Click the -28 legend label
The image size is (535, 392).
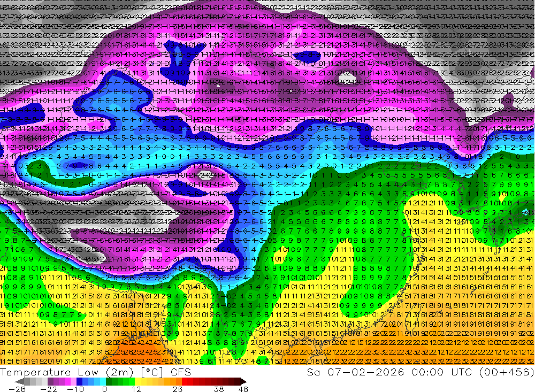click(17, 389)
